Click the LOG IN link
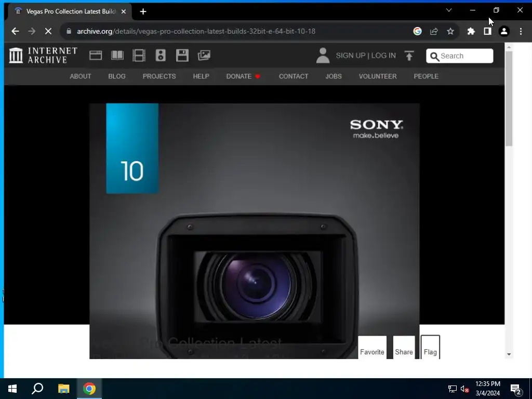The image size is (532, 399). coord(383,55)
